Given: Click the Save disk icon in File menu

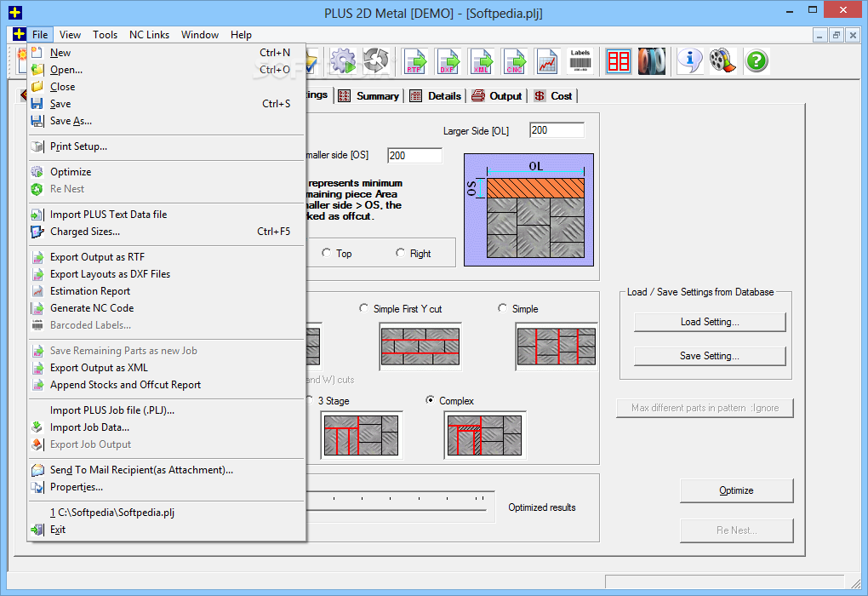Looking at the screenshot, I should click(x=37, y=104).
